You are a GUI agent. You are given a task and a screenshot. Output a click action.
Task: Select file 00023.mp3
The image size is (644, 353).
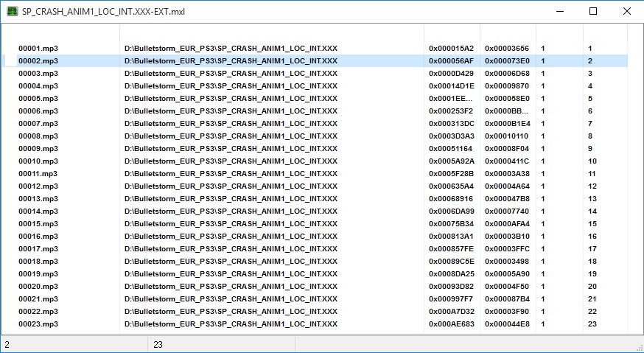click(x=38, y=324)
